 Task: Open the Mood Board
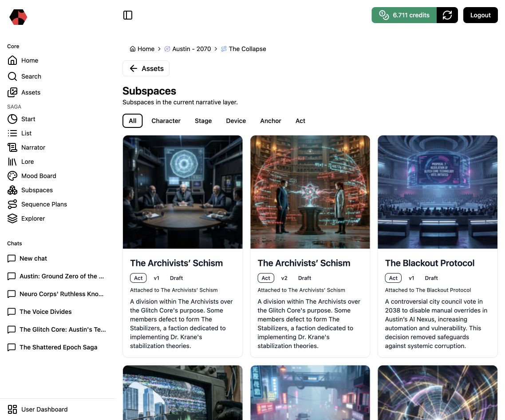[32, 176]
